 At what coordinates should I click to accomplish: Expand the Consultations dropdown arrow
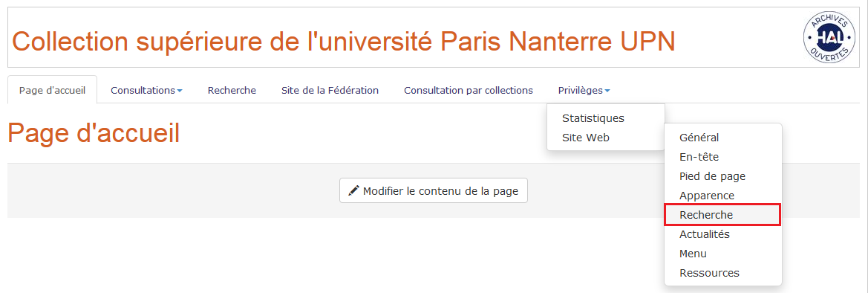[180, 91]
